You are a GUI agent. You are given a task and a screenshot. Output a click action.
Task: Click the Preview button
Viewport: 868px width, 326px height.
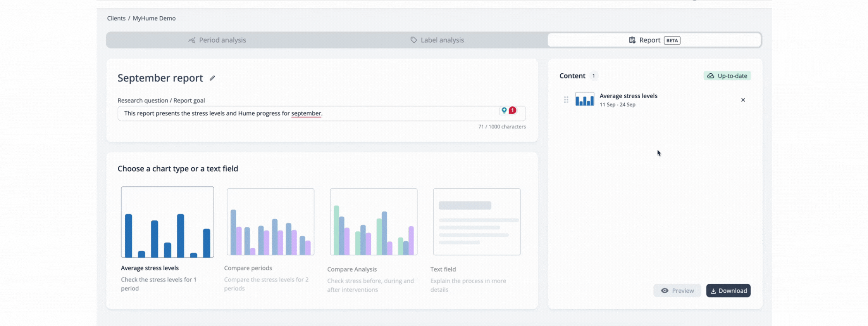pyautogui.click(x=677, y=291)
